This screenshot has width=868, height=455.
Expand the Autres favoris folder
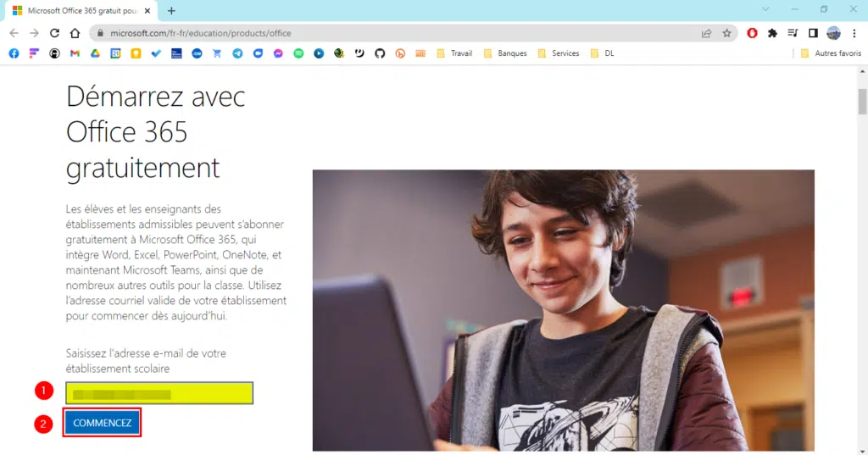pos(831,53)
